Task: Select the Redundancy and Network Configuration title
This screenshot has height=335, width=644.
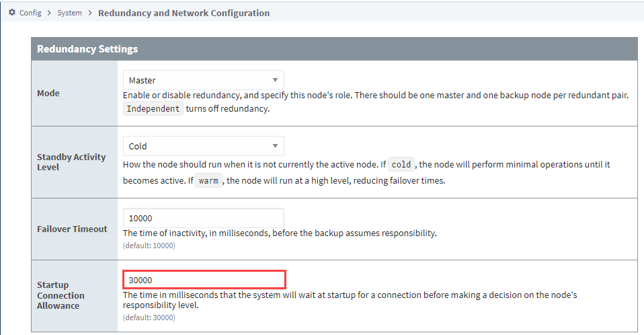Action: point(184,13)
